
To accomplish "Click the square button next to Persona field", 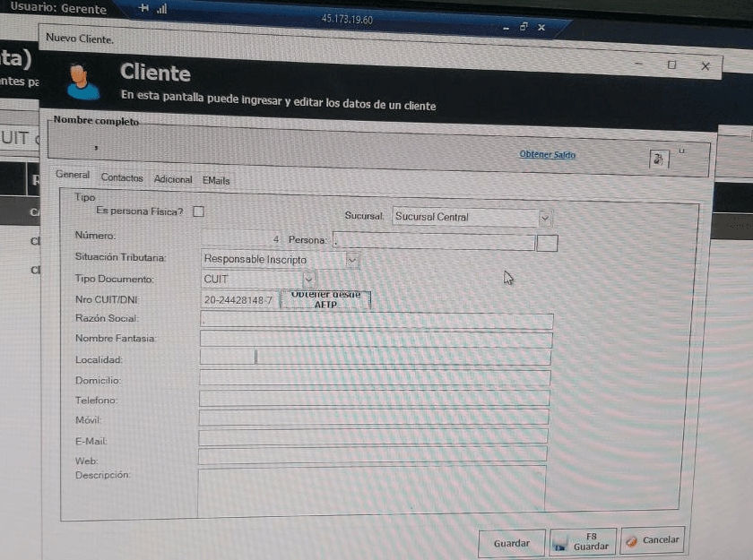I will pos(546,243).
